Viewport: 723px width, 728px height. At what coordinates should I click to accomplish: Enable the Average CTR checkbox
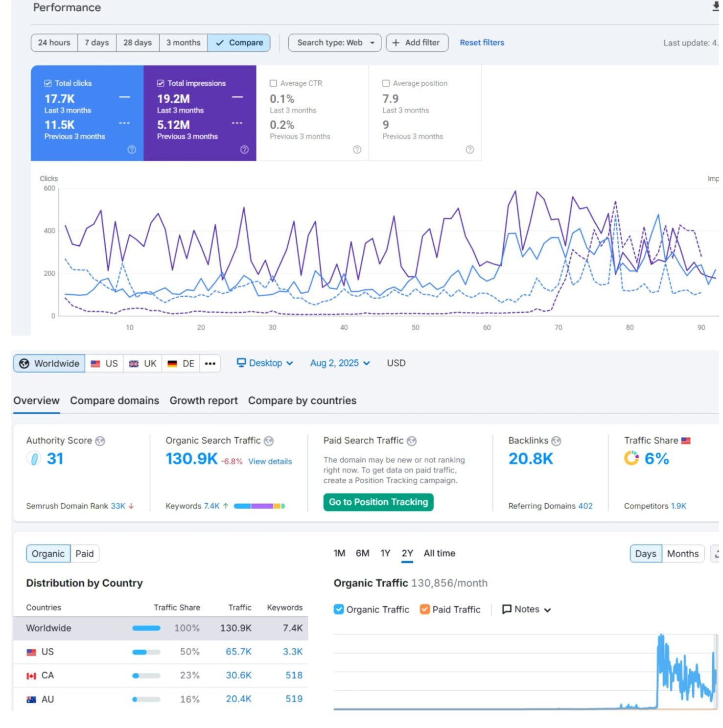(x=274, y=84)
